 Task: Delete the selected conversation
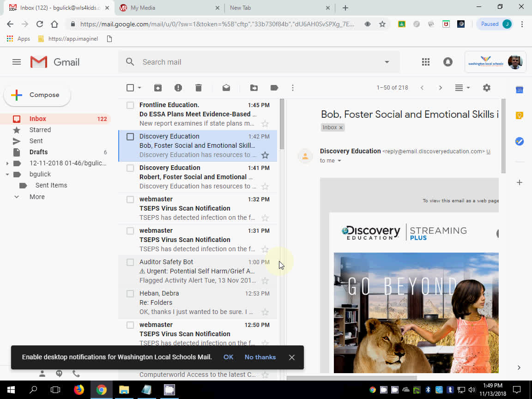coord(198,87)
